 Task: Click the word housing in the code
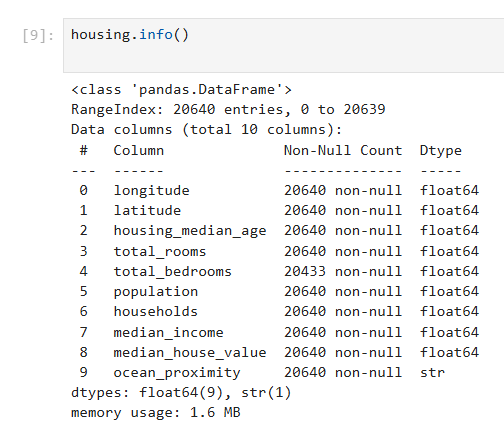pos(101,35)
